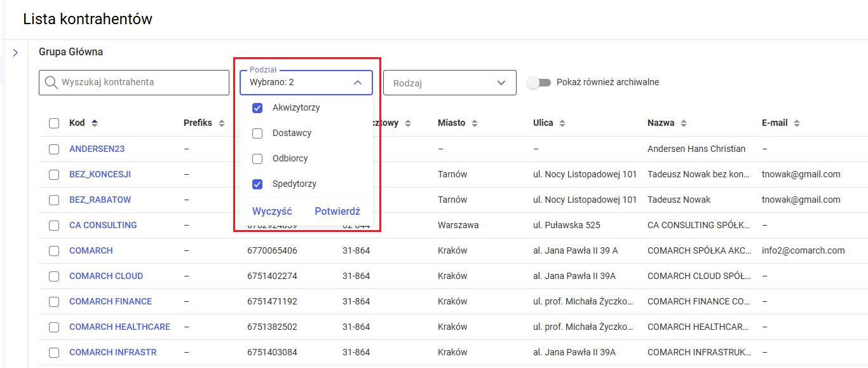
Task: Enable Pokaż również archiwalne toggle
Action: click(x=539, y=83)
